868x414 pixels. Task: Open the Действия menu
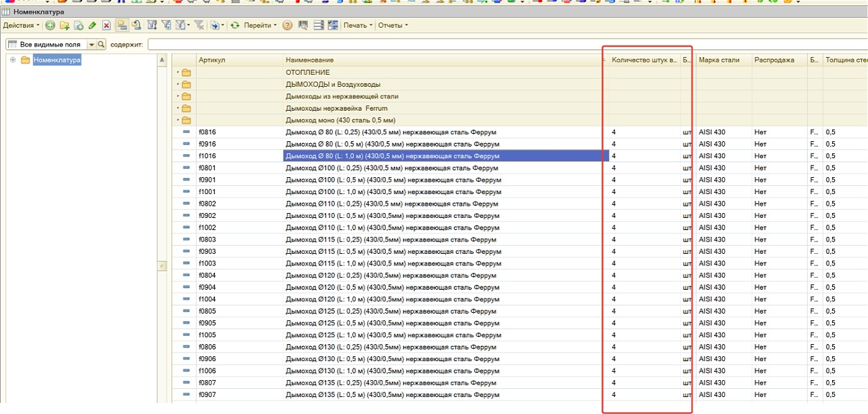[x=21, y=26]
